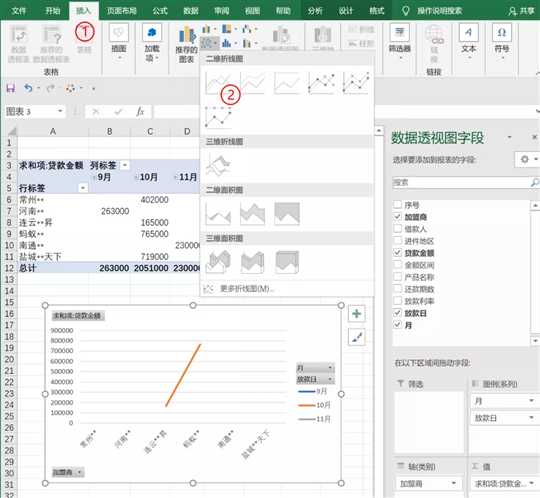Click the Chart Elements plus button
The width and height of the screenshot is (540, 498).
pyautogui.click(x=356, y=314)
